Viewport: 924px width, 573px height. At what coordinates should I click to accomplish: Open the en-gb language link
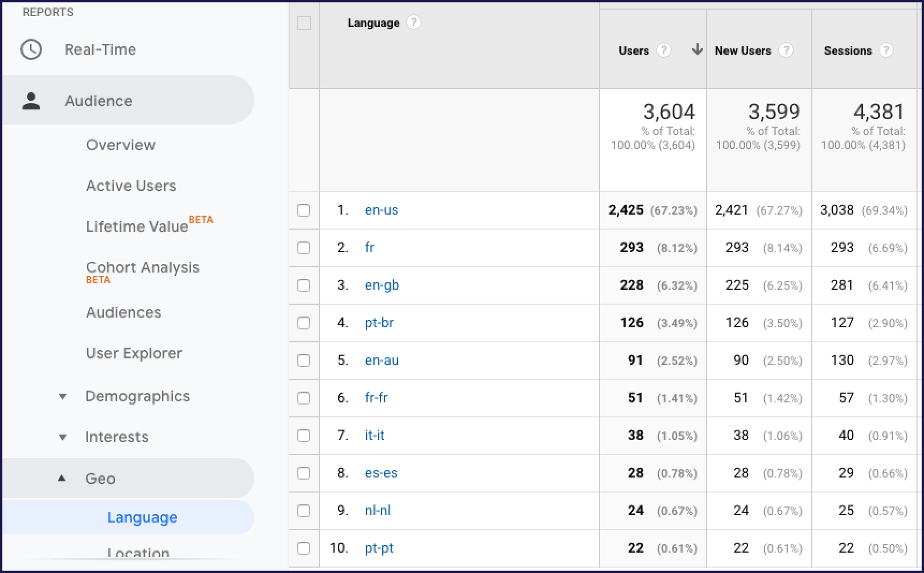[x=382, y=285]
